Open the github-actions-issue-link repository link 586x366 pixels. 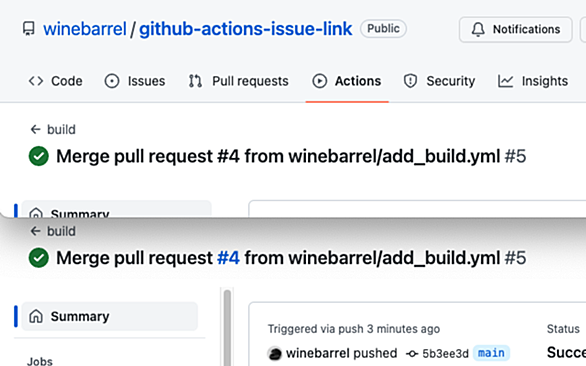246,29
